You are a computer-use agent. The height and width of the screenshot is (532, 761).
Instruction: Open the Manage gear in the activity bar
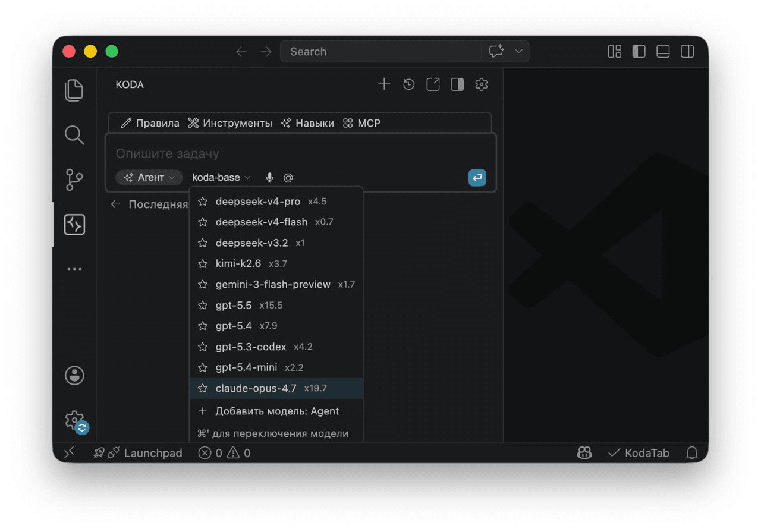coord(74,420)
